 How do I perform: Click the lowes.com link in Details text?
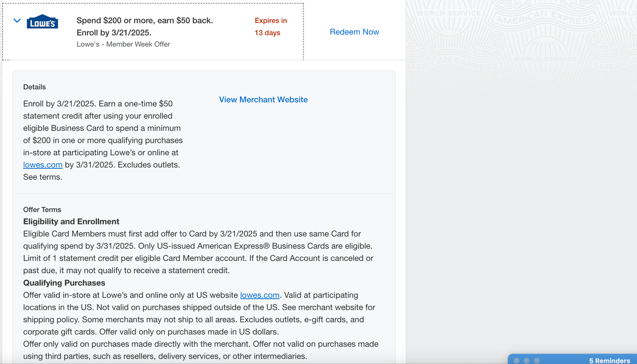[x=42, y=164]
